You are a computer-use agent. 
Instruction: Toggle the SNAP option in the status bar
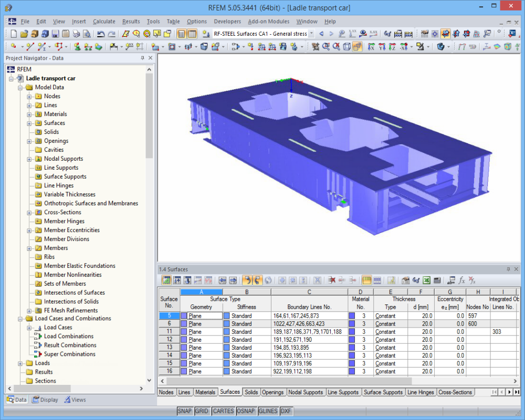pyautogui.click(x=185, y=411)
